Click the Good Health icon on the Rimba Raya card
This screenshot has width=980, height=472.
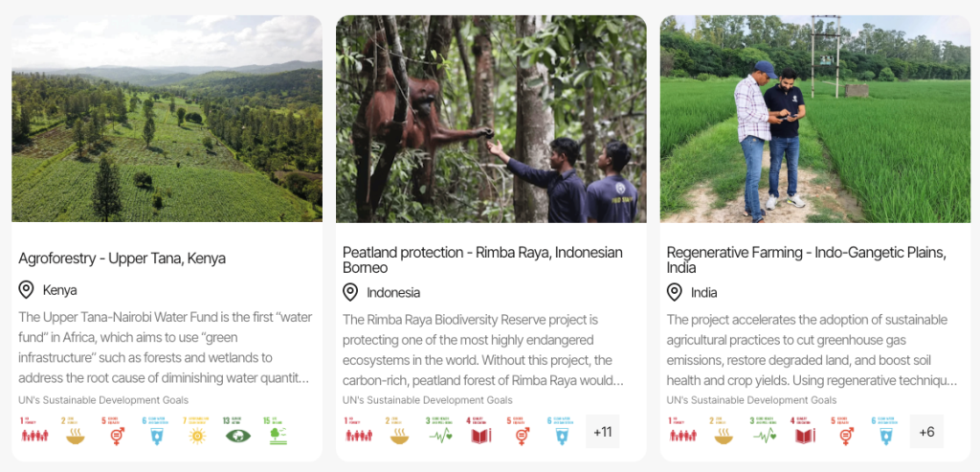[x=438, y=432]
